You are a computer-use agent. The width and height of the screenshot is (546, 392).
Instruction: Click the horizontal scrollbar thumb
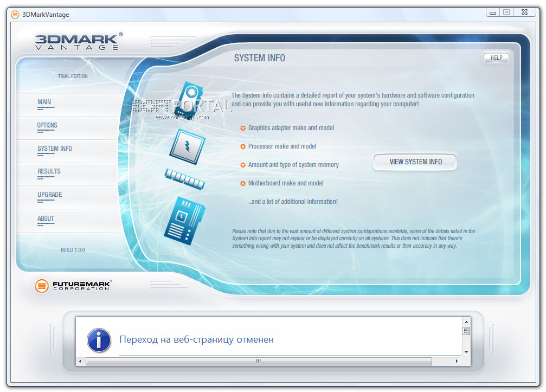(x=259, y=361)
